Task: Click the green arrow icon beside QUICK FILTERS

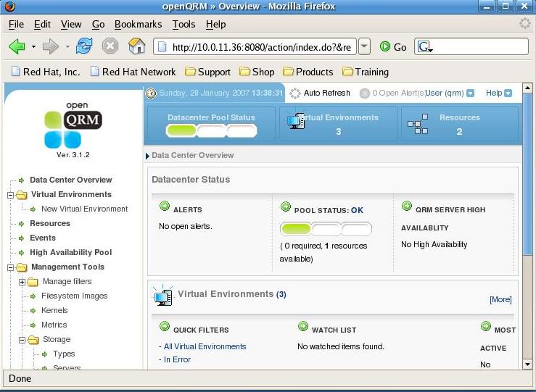Action: tap(165, 327)
